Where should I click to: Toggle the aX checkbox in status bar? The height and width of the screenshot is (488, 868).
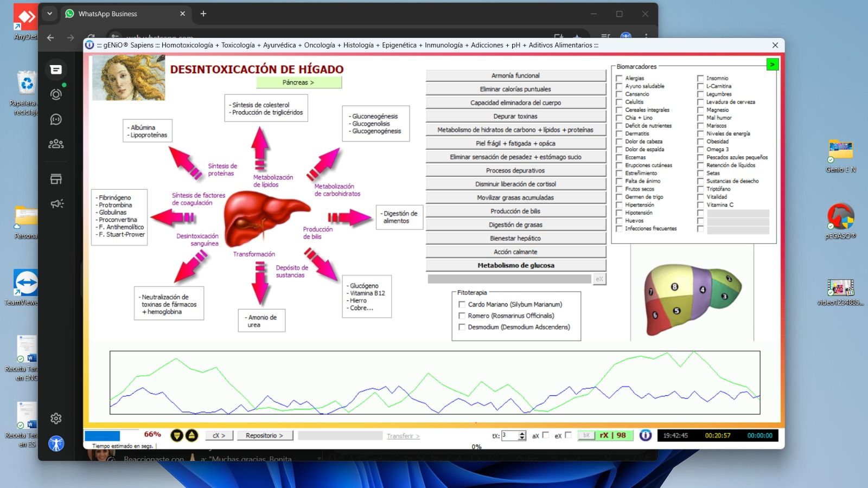pyautogui.click(x=546, y=435)
